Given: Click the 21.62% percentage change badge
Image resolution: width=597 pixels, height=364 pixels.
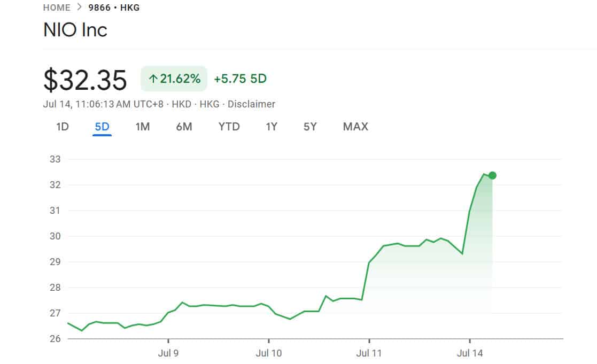Looking at the screenshot, I should 173,78.
